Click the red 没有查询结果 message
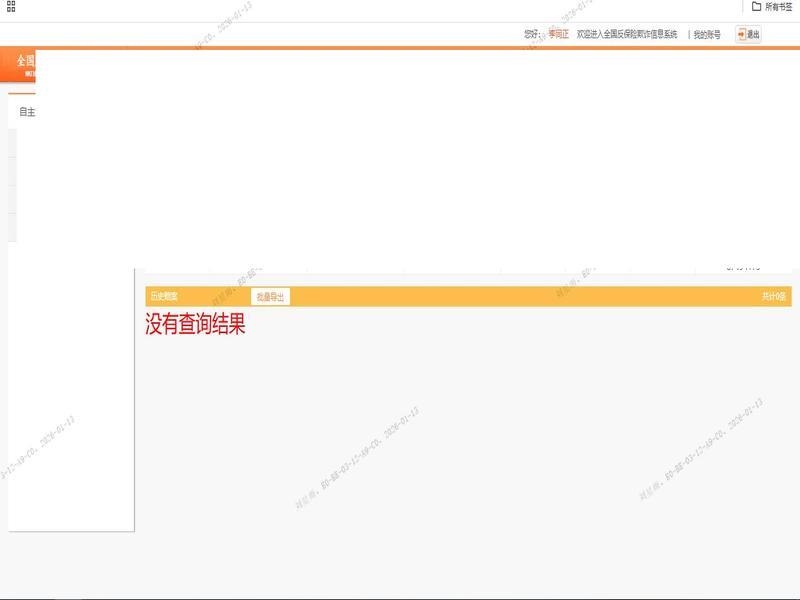This screenshot has height=600, width=800. 195,325
